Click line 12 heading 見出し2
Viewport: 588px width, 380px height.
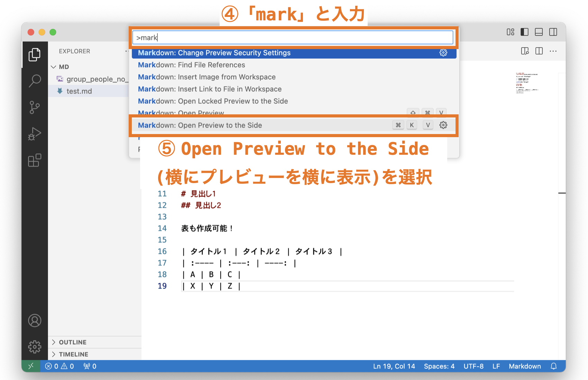pos(201,205)
